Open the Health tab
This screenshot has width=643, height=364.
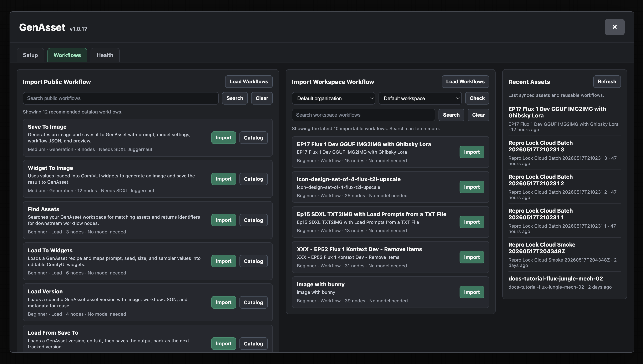(105, 55)
